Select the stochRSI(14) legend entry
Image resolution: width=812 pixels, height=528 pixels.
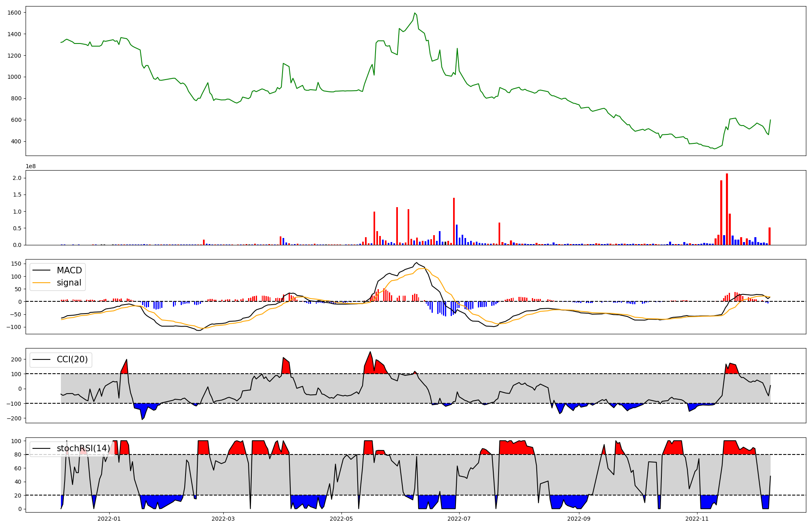[x=83, y=448]
